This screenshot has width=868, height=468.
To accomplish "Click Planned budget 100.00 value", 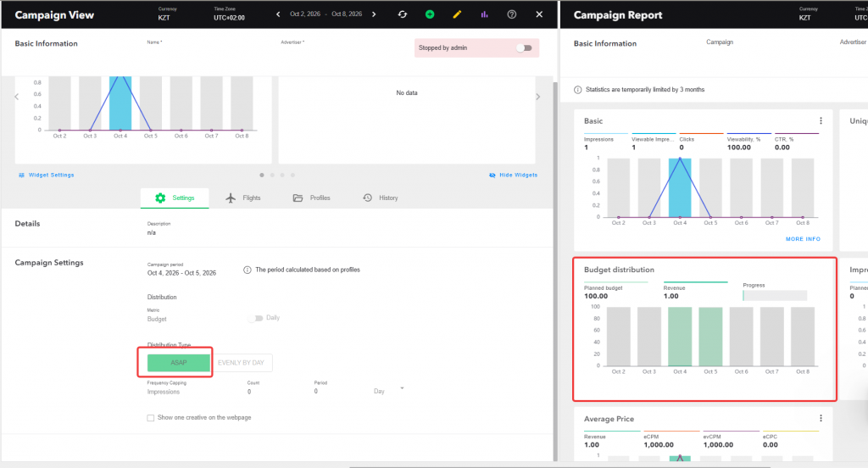I will pos(596,296).
